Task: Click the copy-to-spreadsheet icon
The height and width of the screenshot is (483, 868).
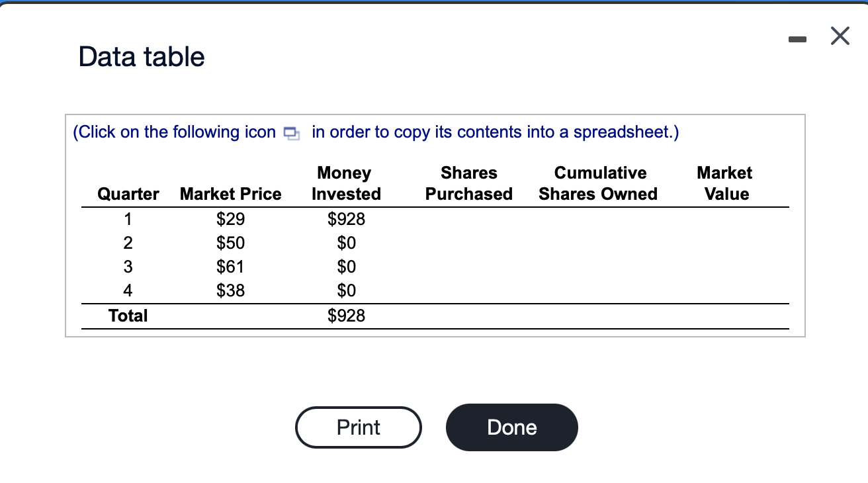Action: pos(292,133)
